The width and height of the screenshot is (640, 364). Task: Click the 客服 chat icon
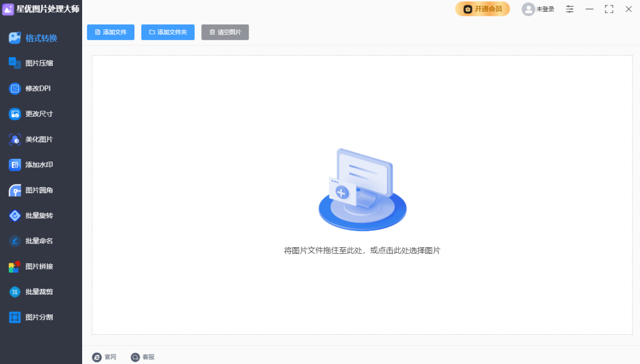pyautogui.click(x=135, y=357)
